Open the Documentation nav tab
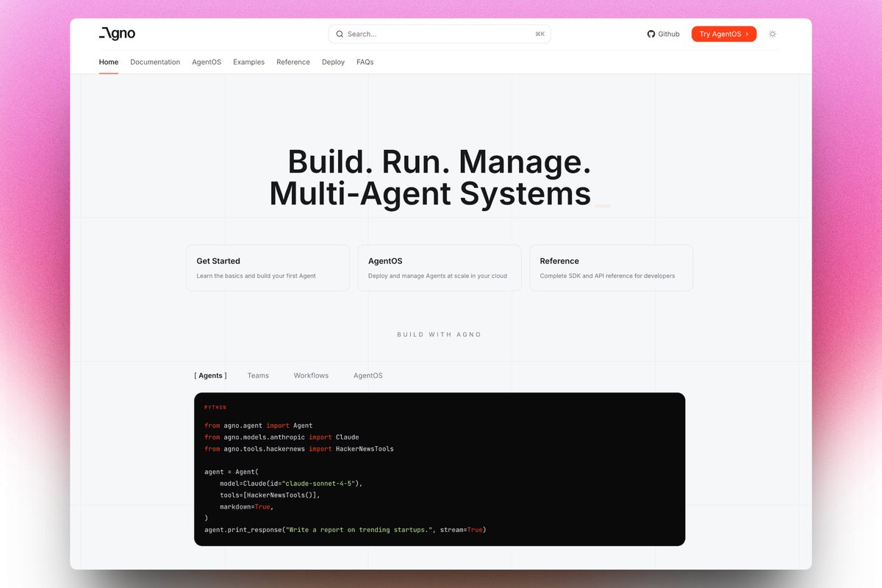Viewport: 882px width, 588px height. (x=155, y=62)
